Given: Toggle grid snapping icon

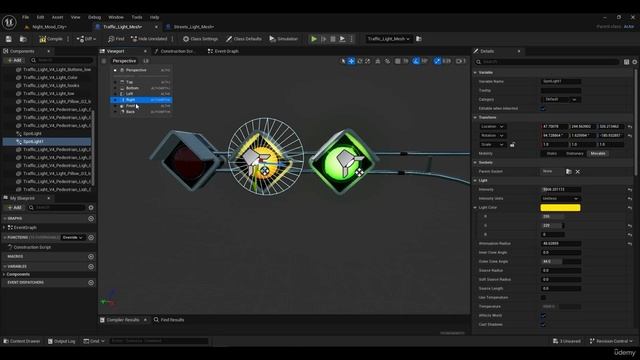Looking at the screenshot, I should point(398,61).
